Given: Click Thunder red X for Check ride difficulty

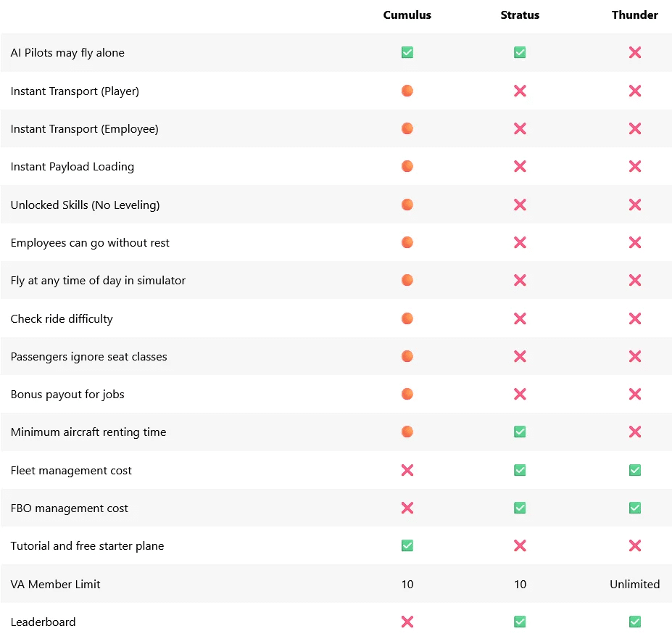Looking at the screenshot, I should coord(635,318).
